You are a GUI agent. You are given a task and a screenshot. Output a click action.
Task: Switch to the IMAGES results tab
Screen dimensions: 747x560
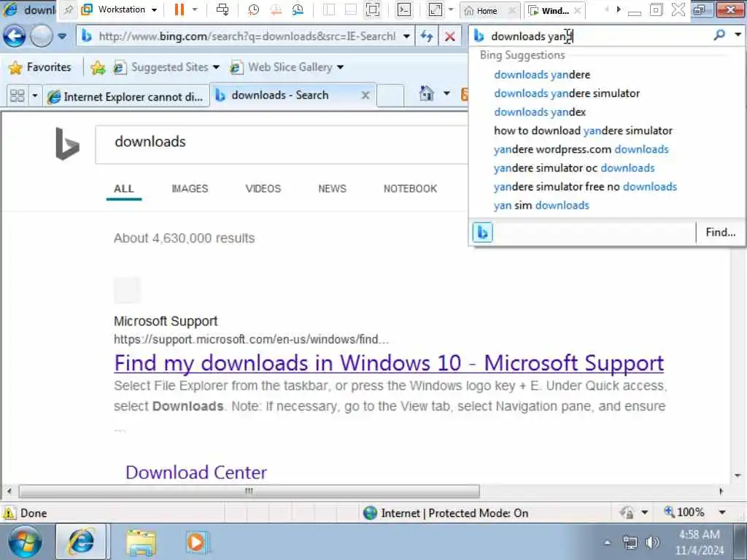click(x=190, y=189)
